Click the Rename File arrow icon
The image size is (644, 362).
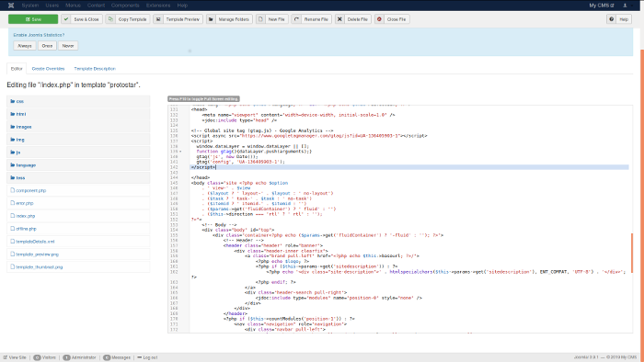tap(296, 19)
